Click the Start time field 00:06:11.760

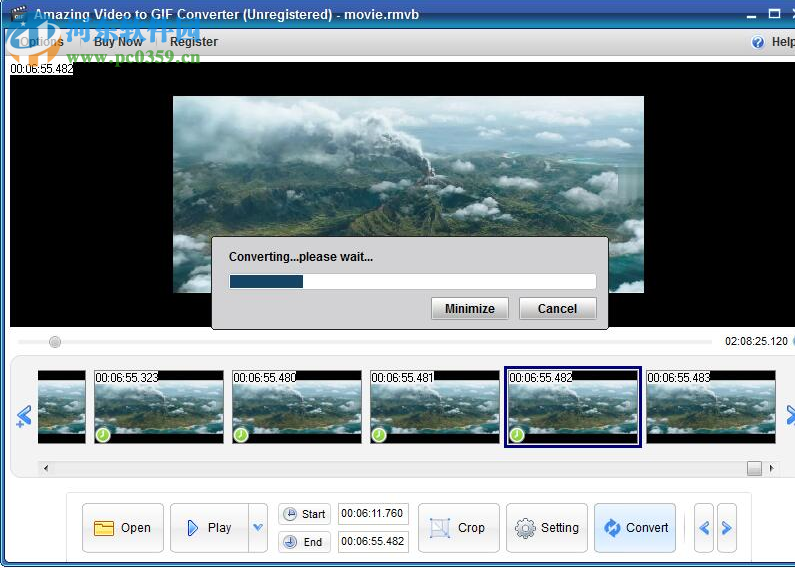tap(373, 513)
